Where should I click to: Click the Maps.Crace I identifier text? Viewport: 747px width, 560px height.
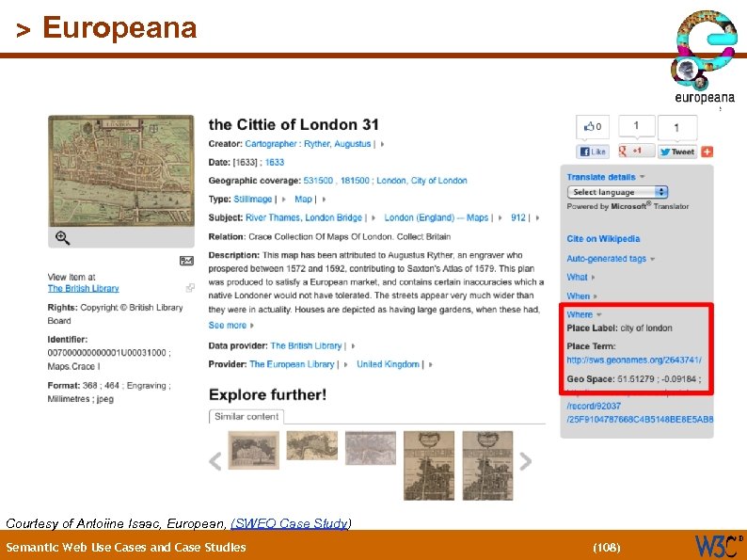73,366
